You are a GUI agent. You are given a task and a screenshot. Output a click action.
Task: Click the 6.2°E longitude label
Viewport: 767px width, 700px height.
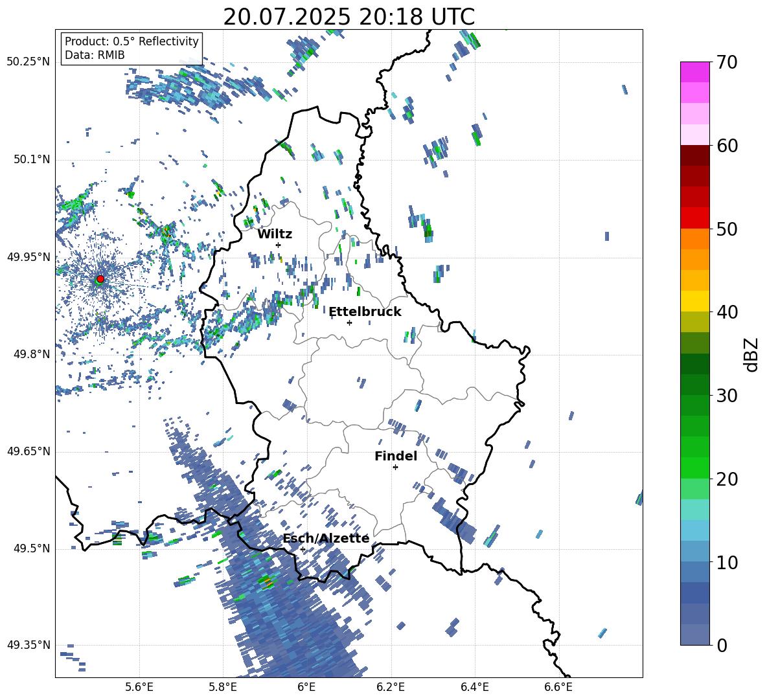pos(391,687)
